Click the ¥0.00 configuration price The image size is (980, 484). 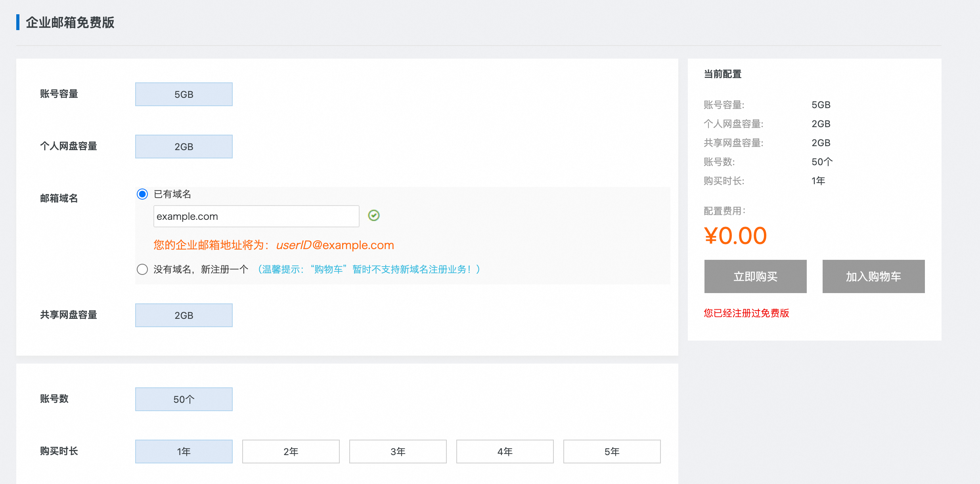735,236
